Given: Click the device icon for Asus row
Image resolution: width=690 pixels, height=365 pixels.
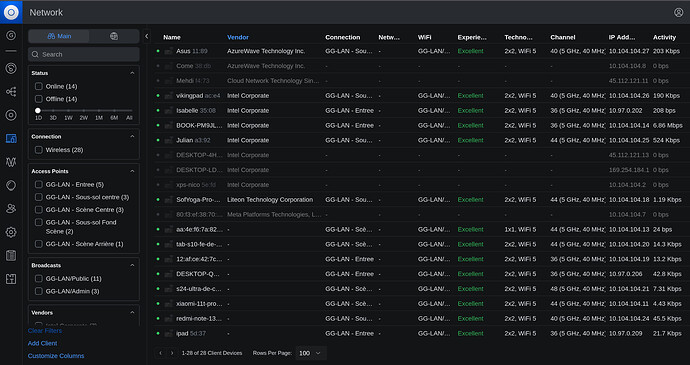Looking at the screenshot, I should pos(168,52).
